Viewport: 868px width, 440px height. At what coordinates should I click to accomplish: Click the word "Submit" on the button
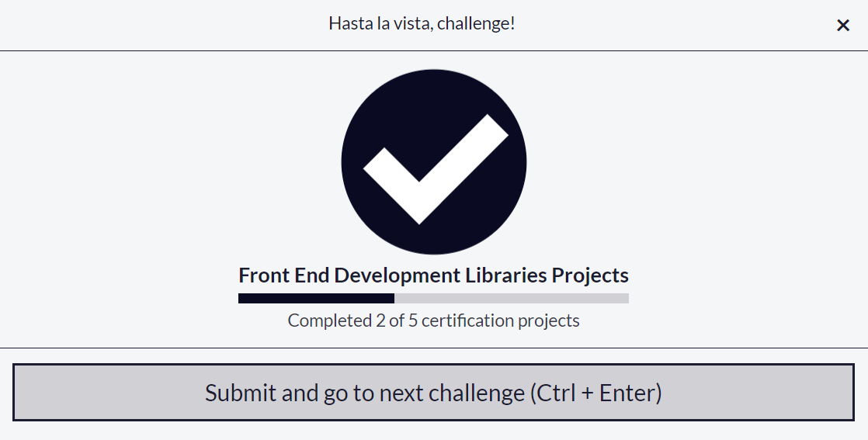(x=240, y=393)
